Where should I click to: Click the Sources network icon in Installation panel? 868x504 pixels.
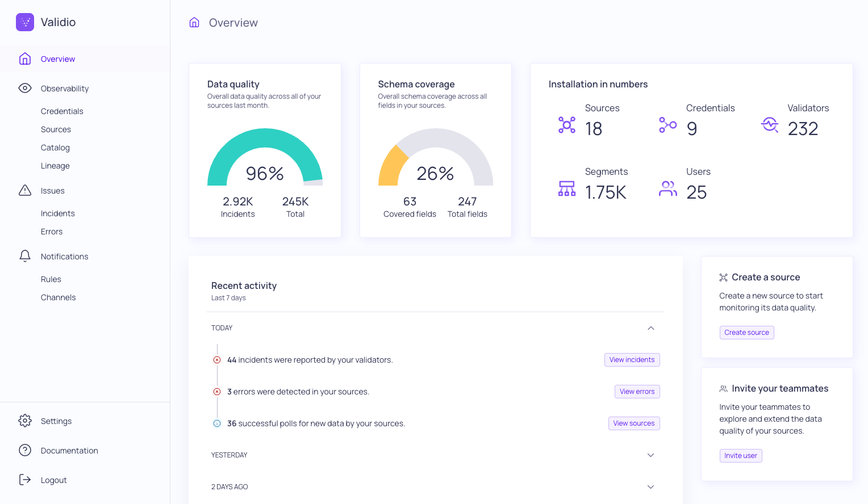click(566, 124)
